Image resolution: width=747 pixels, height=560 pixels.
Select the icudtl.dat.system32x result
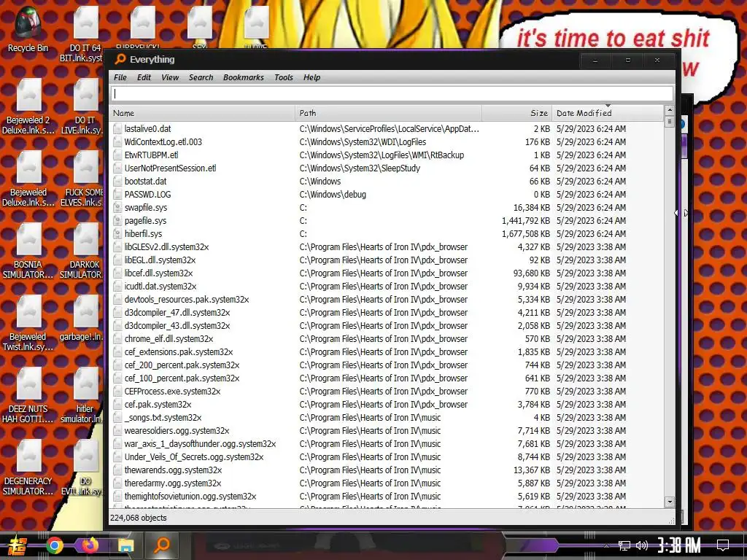(160, 286)
